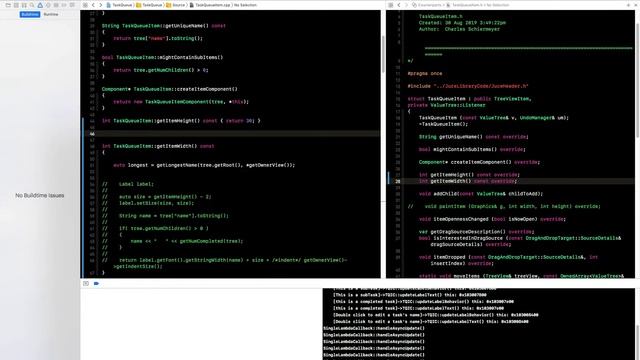Image resolution: width=640 pixels, height=360 pixels.
Task: Click getUniqueName() definition in cpp
Action: [x=164, y=26]
